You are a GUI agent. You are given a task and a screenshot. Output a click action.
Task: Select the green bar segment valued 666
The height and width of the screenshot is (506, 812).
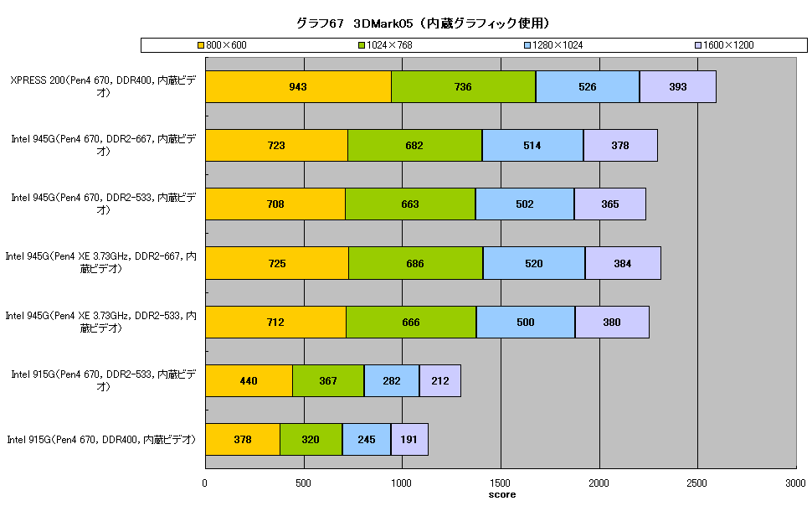(x=411, y=322)
